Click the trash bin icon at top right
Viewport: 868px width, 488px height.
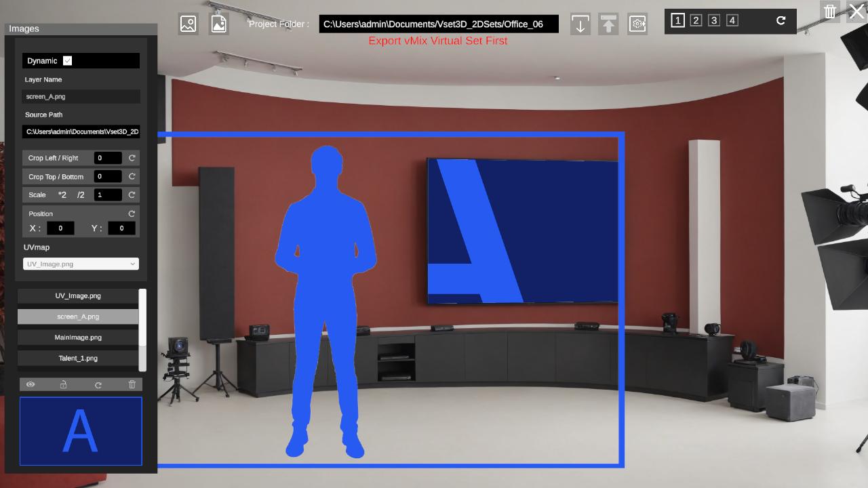pos(830,12)
